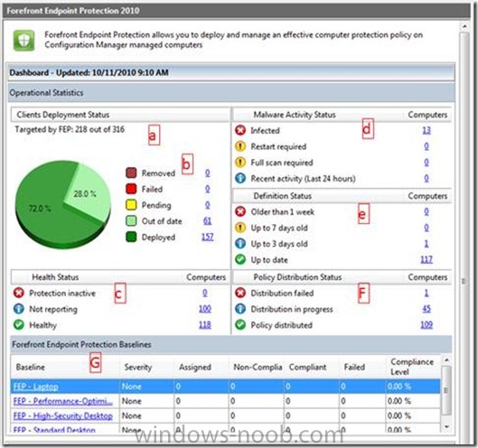Click the baselines table scroll up arrow
The image size is (478, 448).
pyautogui.click(x=446, y=359)
